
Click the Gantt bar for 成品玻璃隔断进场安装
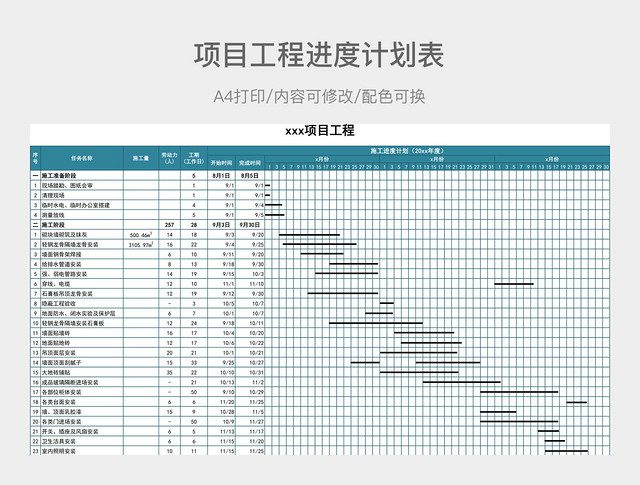(462, 382)
